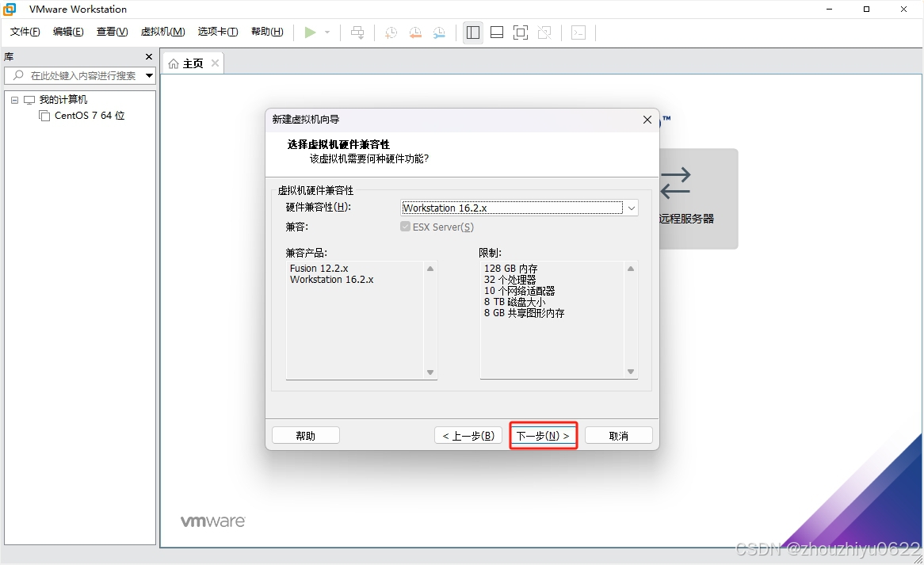This screenshot has height=565, width=924.
Task: Open the 硬件兼容性 Workstation 16.2.x dropdown
Action: pyautogui.click(x=519, y=208)
